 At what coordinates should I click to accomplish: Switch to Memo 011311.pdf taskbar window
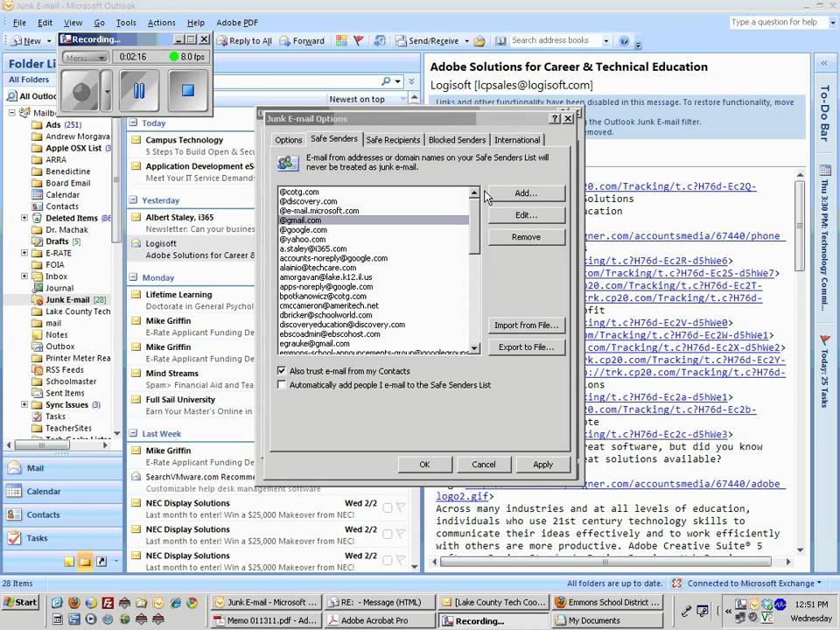coord(266,620)
